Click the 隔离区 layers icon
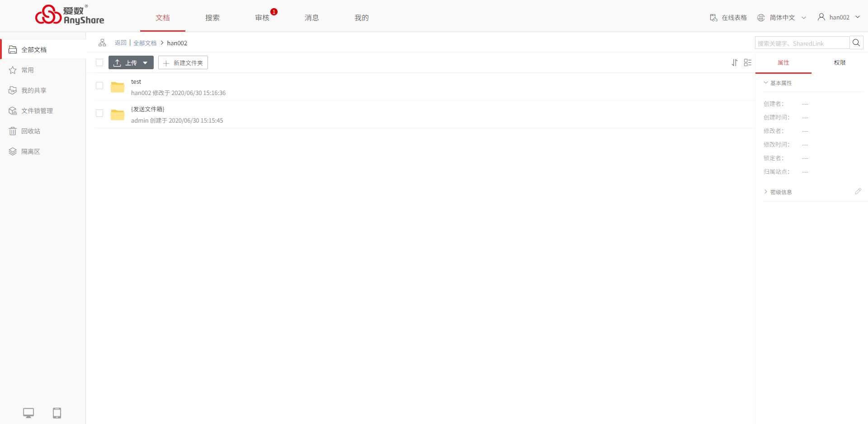Image resolution: width=868 pixels, height=424 pixels. click(13, 152)
